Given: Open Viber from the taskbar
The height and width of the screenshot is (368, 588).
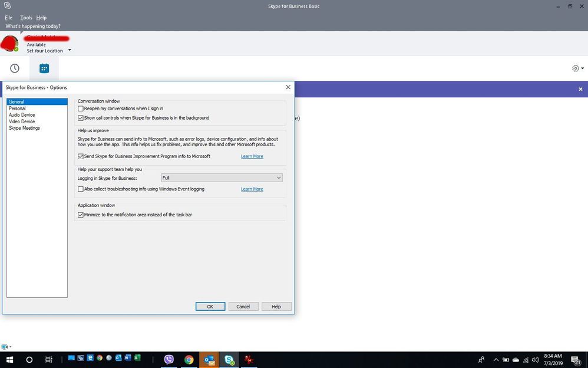Looking at the screenshot, I should (x=169, y=360).
